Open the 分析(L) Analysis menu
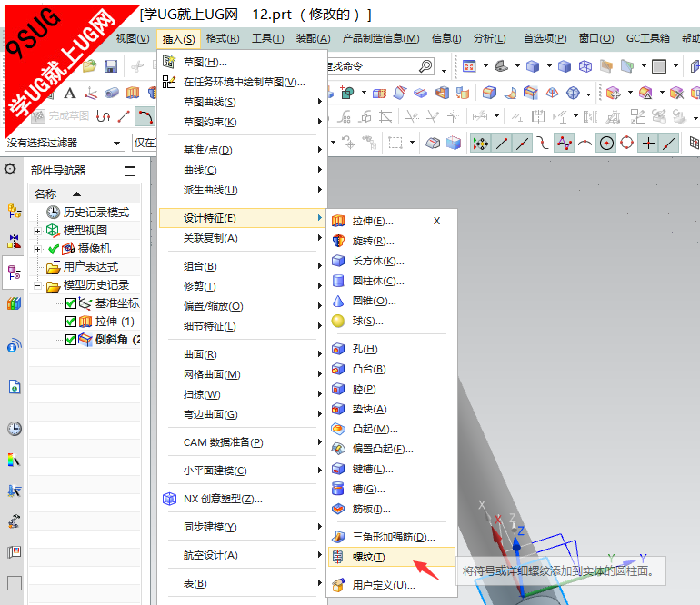 tap(490, 38)
